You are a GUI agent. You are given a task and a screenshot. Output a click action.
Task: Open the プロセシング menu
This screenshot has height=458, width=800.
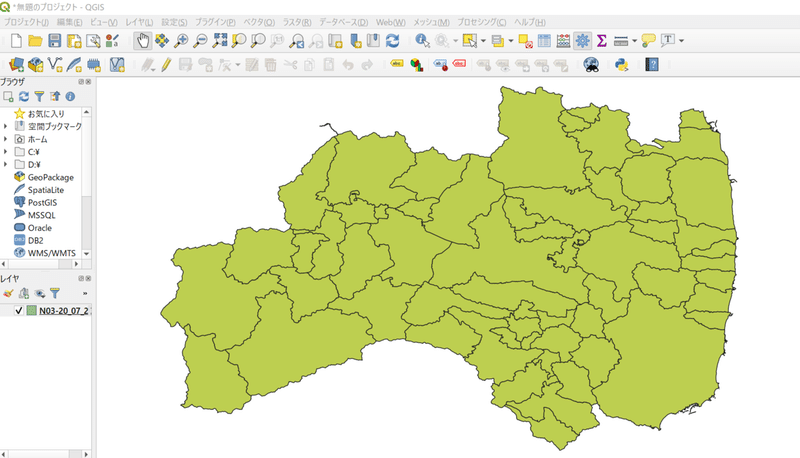click(482, 22)
